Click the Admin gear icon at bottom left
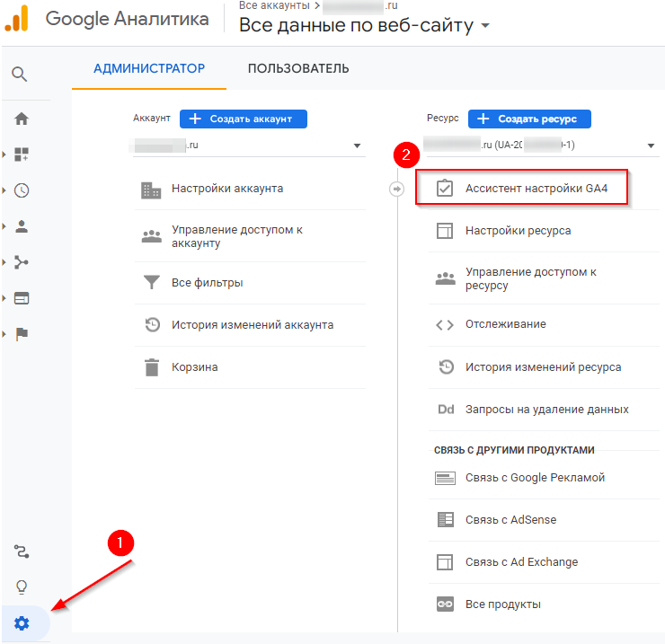665x644 pixels. [22, 622]
